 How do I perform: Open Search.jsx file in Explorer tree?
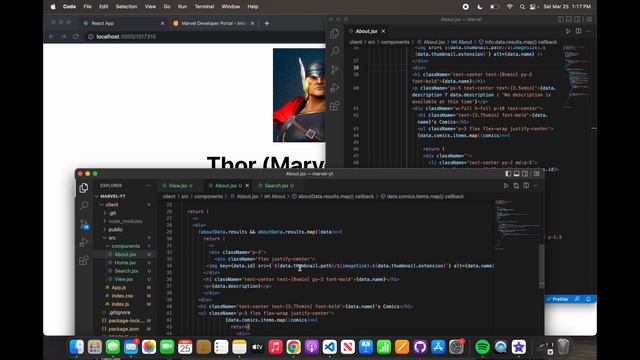pos(126,271)
